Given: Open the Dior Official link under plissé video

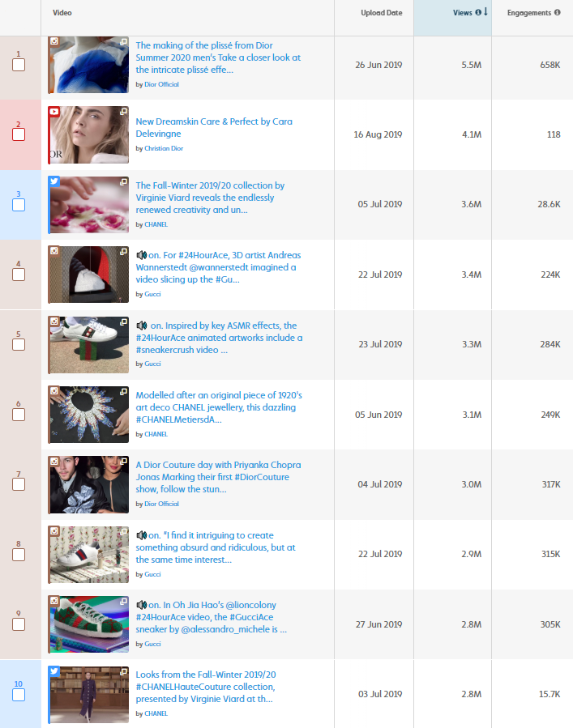Looking at the screenshot, I should [162, 84].
